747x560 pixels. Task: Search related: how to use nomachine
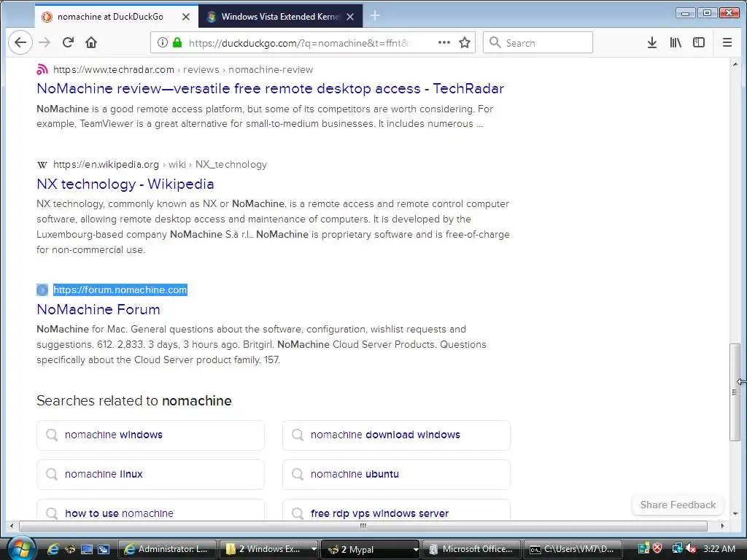click(150, 510)
